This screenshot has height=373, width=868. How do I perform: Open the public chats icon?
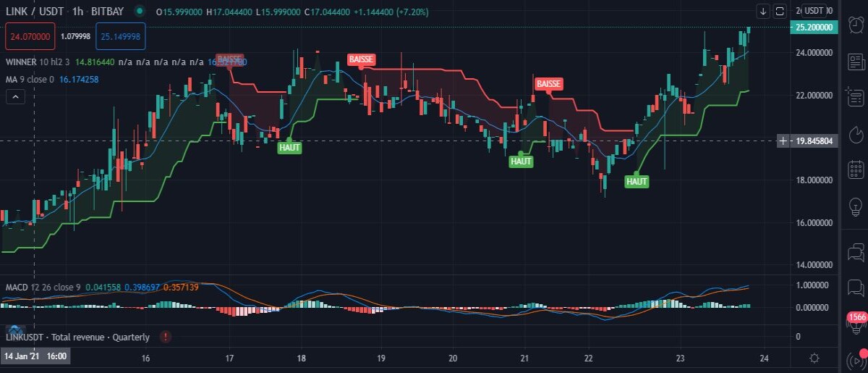[x=856, y=252]
